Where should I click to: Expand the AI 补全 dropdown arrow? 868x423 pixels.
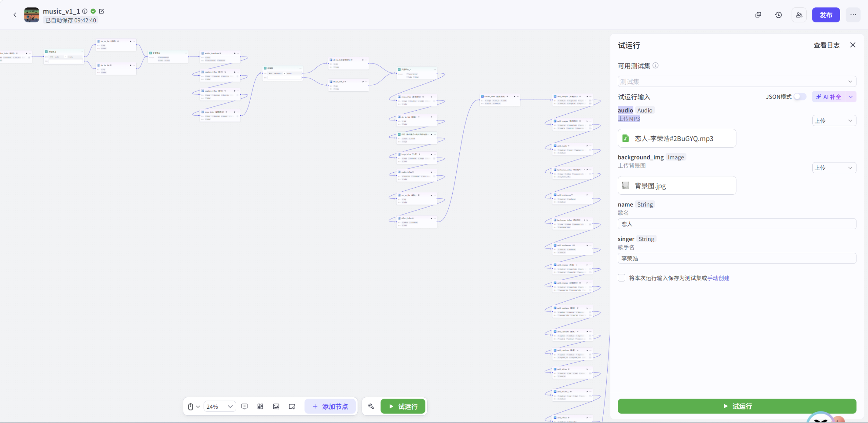tap(851, 97)
